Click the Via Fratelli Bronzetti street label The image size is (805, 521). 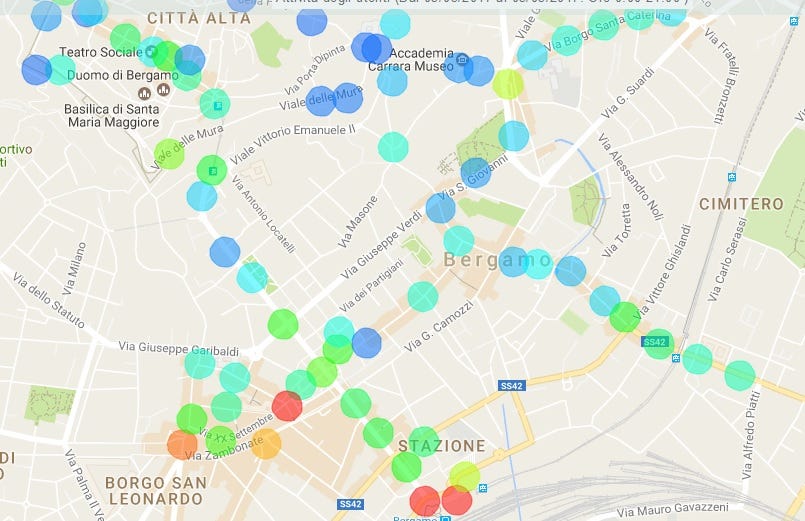(720, 75)
